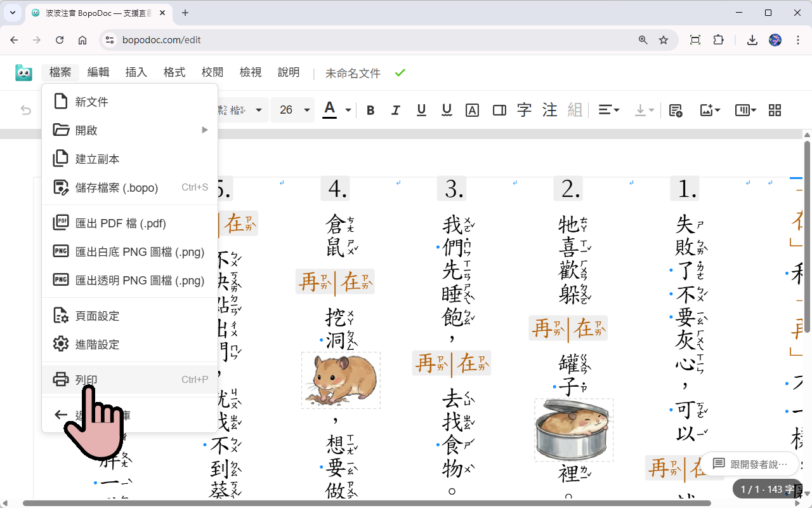
Task: Click the 跟開發者說 feedback button
Action: (x=750, y=464)
